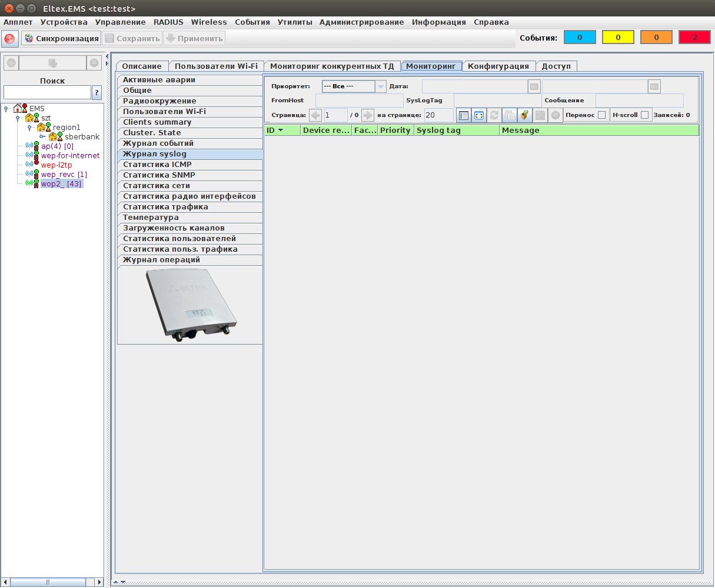Click the blue events counter swatch
The image size is (715, 588).
580,38
